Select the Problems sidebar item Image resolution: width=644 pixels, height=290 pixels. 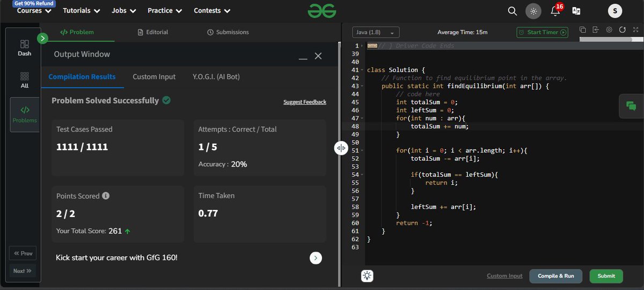(x=25, y=114)
